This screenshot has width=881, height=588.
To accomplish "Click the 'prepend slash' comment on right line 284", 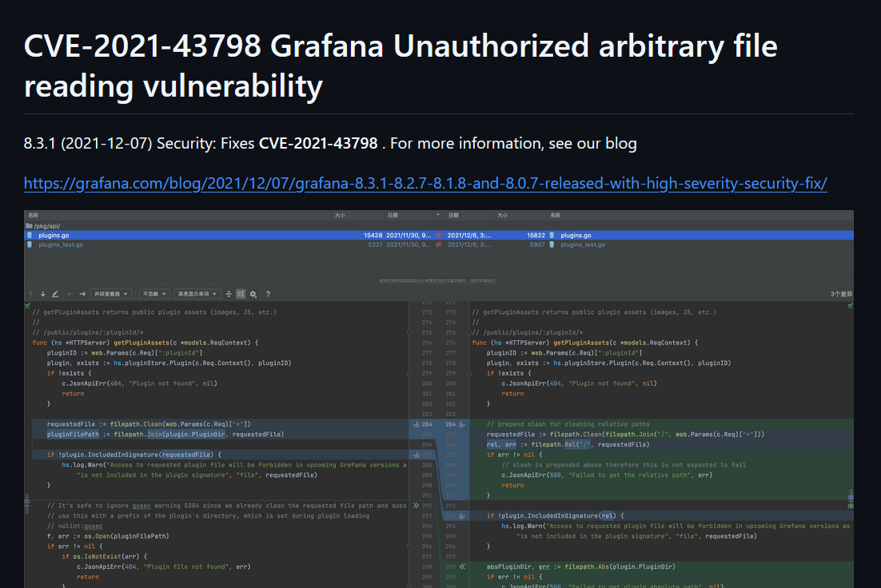I will tap(568, 424).
